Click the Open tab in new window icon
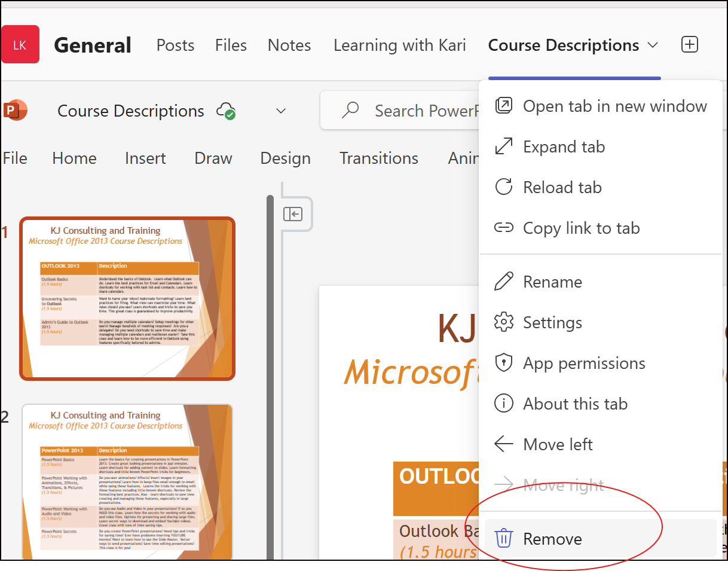The image size is (728, 571). pos(504,106)
